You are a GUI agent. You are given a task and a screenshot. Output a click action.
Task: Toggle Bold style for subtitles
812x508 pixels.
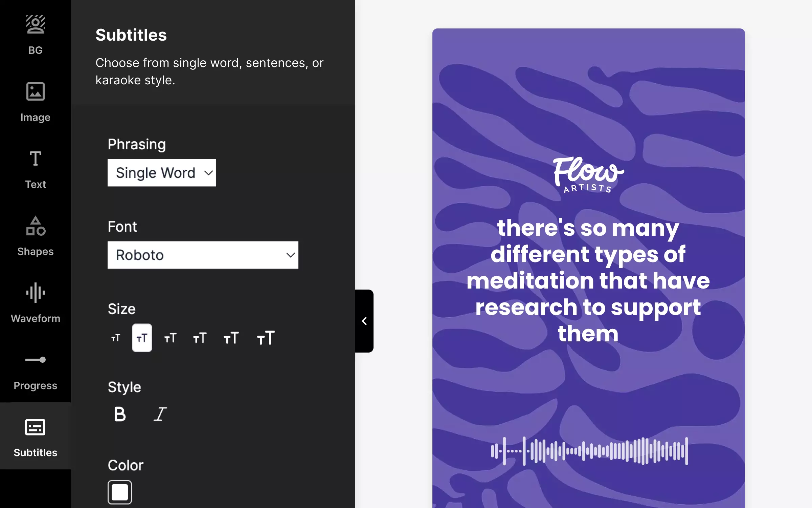(x=119, y=414)
